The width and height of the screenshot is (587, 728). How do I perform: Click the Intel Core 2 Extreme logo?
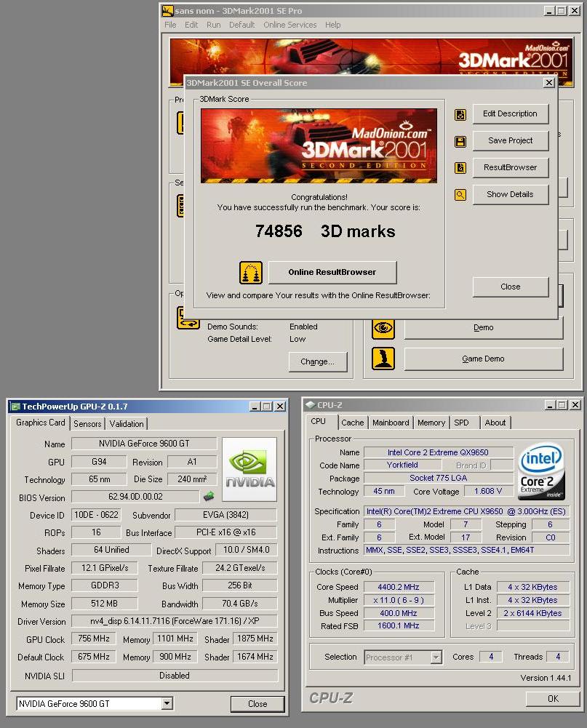pos(541,471)
